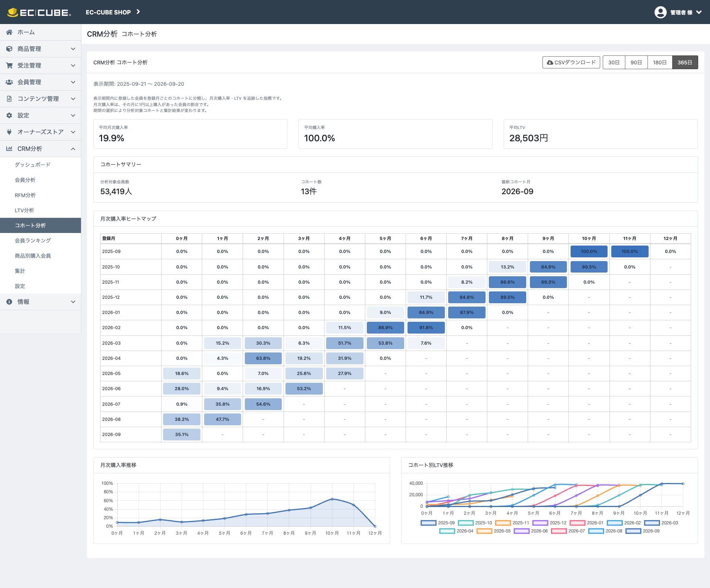This screenshot has width=710, height=588.
Task: Expand the 会員管理 menu chevron
Action: tap(73, 82)
